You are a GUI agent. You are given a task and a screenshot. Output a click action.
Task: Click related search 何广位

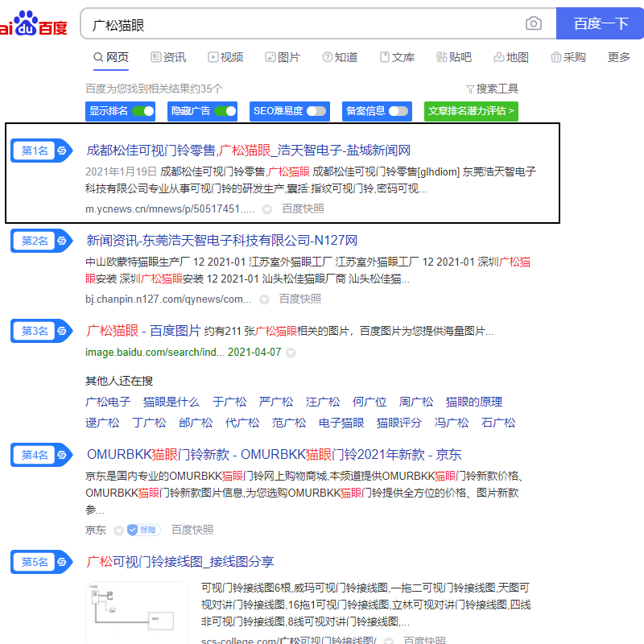(x=369, y=402)
